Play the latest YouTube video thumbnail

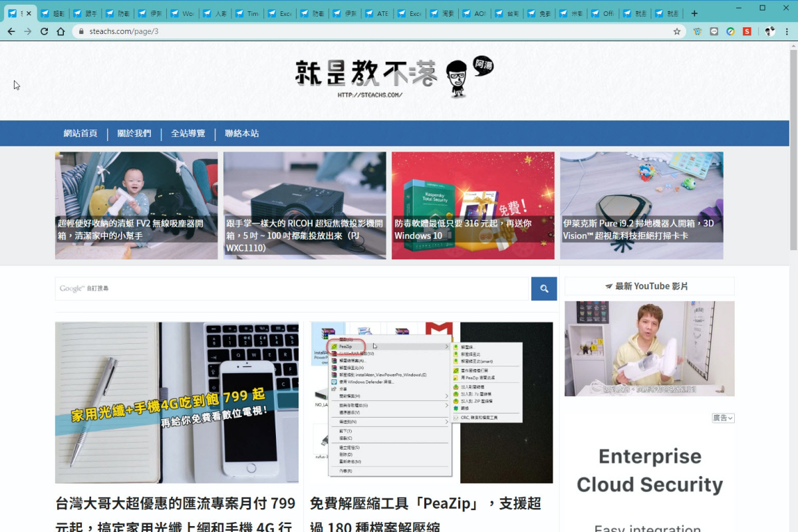(650, 348)
